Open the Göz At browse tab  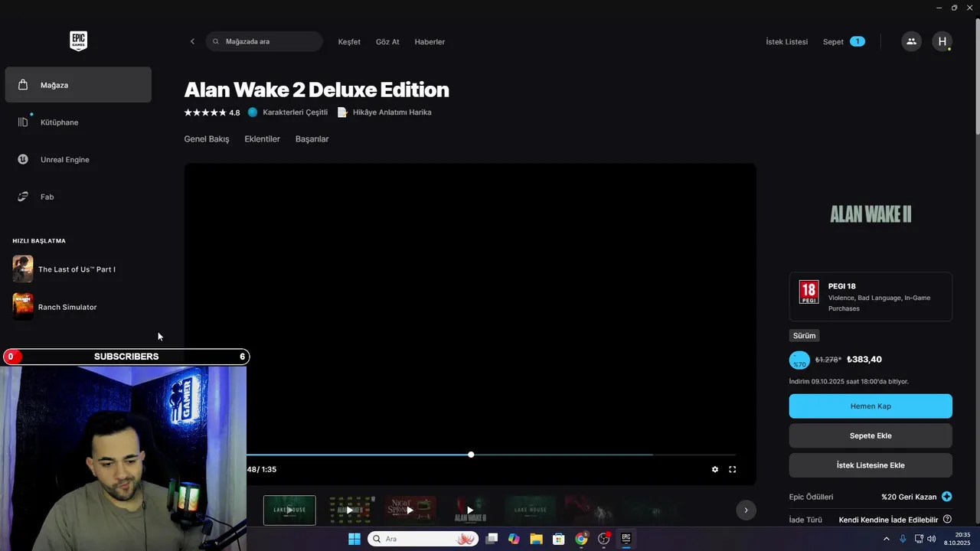[387, 41]
